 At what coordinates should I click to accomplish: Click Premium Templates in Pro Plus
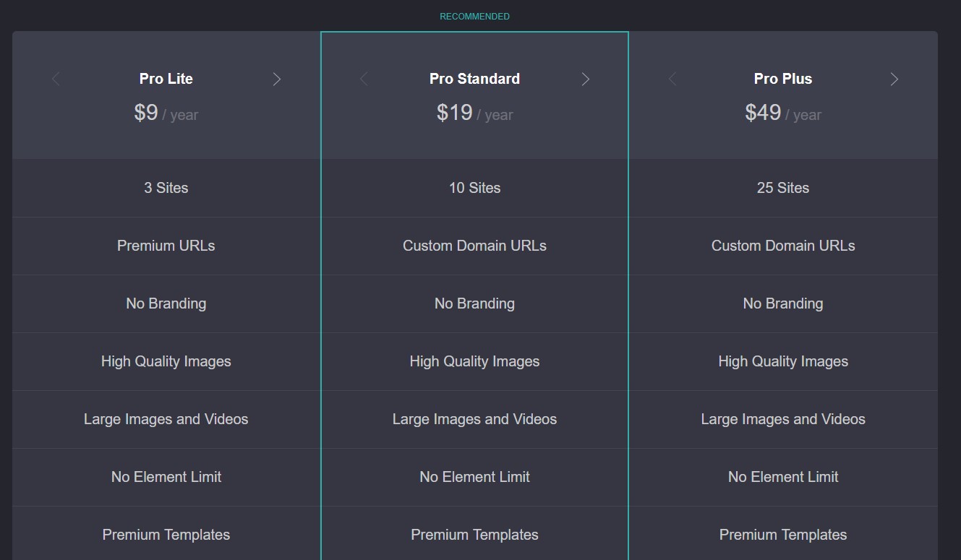click(x=783, y=535)
